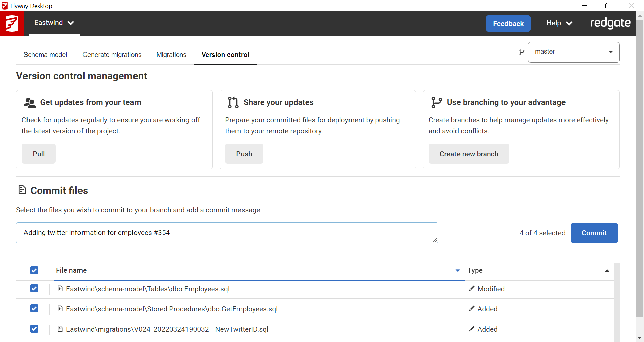
Task: Uncheck the dbo.GetEmployees.sql checkbox
Action: (x=34, y=308)
